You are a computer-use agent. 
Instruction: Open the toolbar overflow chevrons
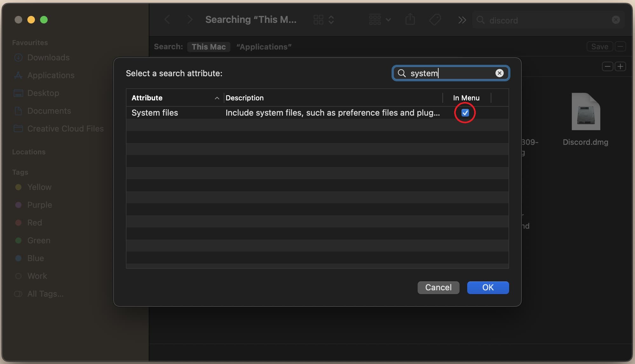click(x=462, y=20)
